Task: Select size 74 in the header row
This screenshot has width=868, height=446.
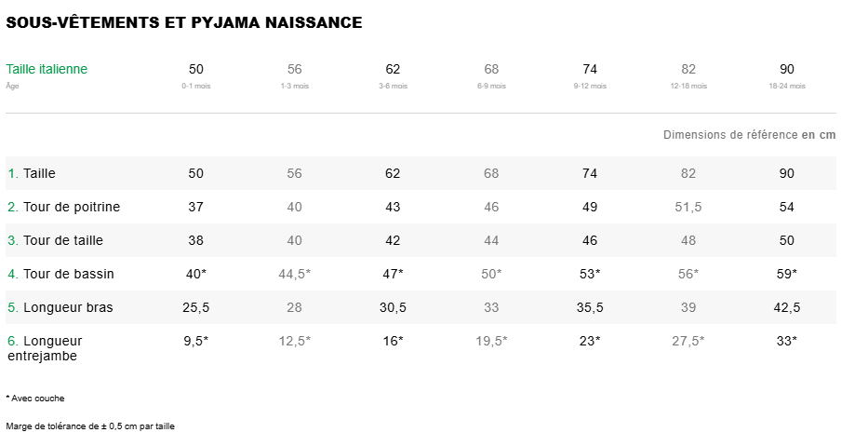Action: [590, 69]
